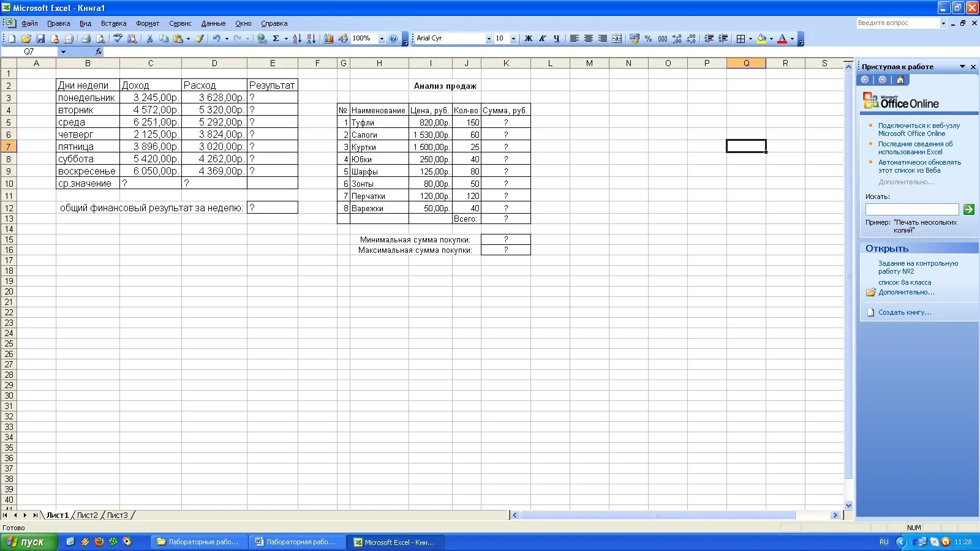
Task: Open the undo history dropdown arrow
Action: (227, 39)
